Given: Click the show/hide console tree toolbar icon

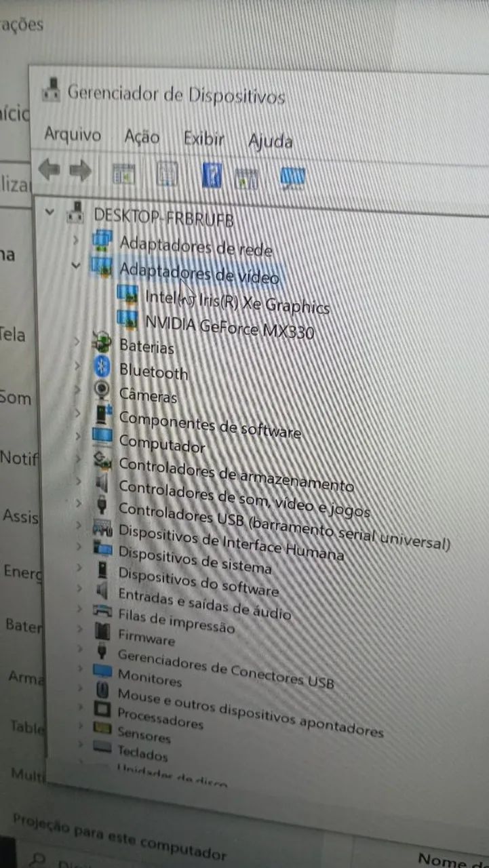Looking at the screenshot, I should tap(123, 173).
